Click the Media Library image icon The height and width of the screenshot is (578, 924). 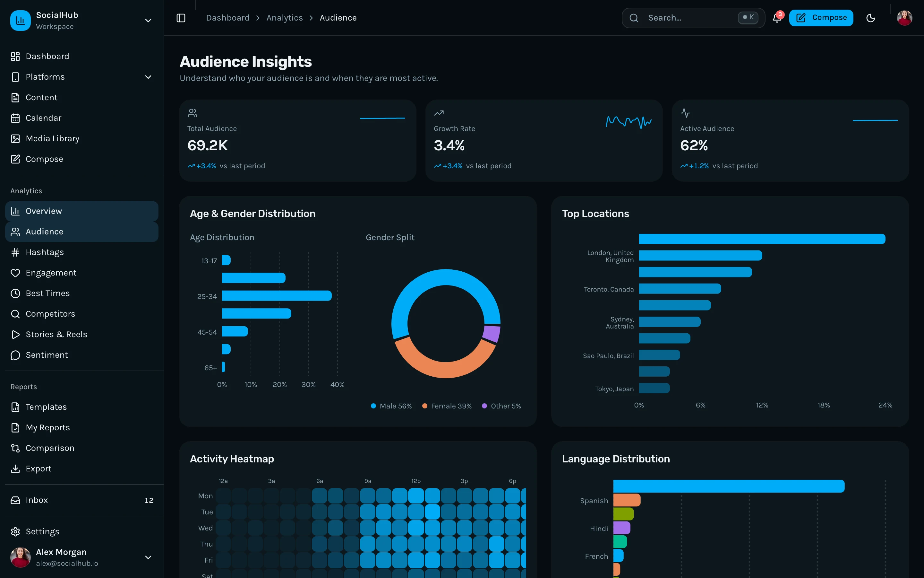click(15, 139)
